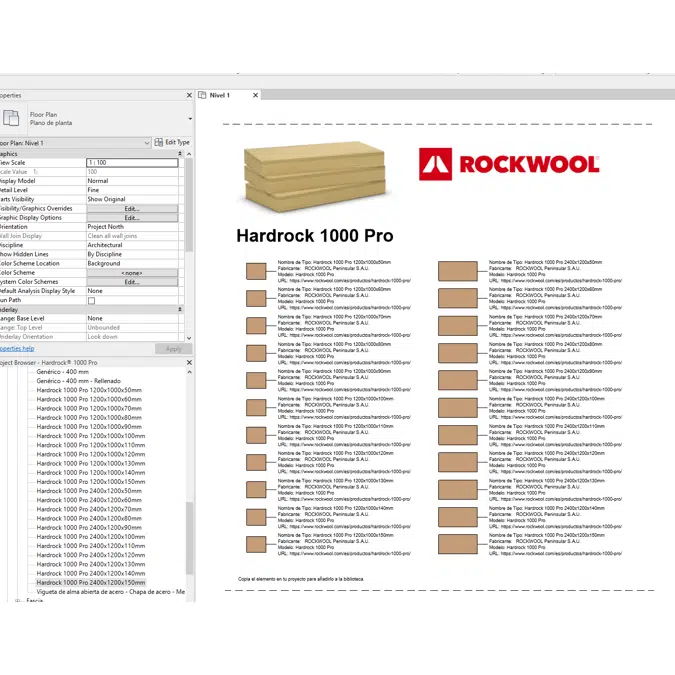Select Hardrock 1000 Pro 2400x1200x70mm in browser
The height and width of the screenshot is (675, 675).
pos(89,509)
